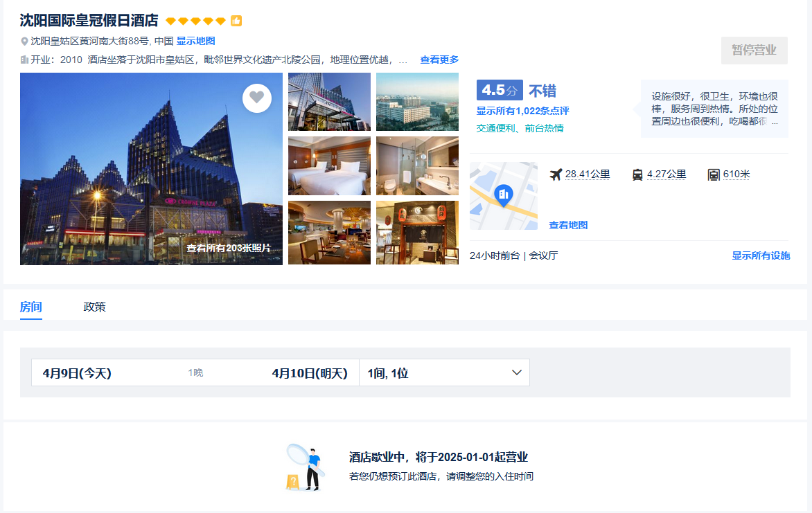The height and width of the screenshot is (513, 812).
Task: Click the location pin icon beside address
Action: click(x=24, y=42)
